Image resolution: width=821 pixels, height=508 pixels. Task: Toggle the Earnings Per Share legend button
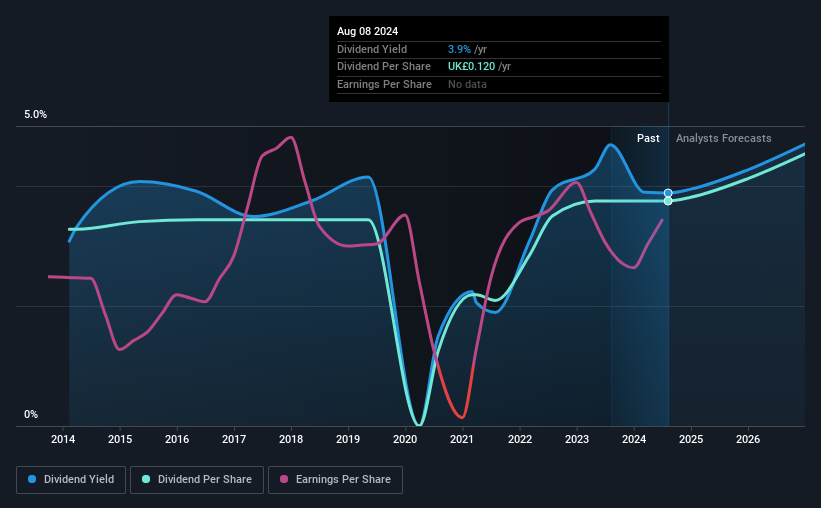pyautogui.click(x=335, y=480)
